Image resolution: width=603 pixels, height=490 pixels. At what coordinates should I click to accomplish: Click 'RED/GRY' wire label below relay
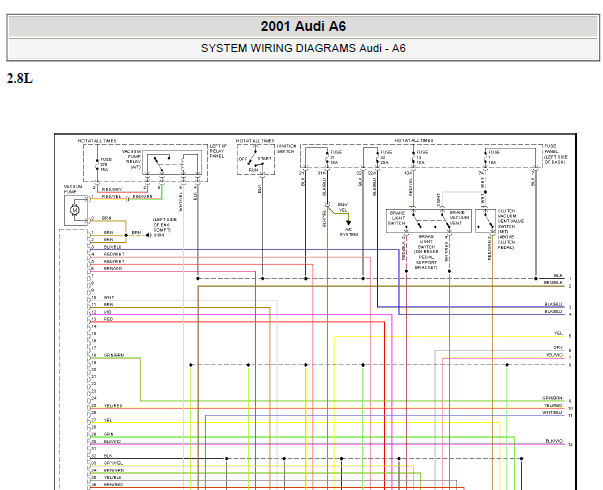pos(112,190)
